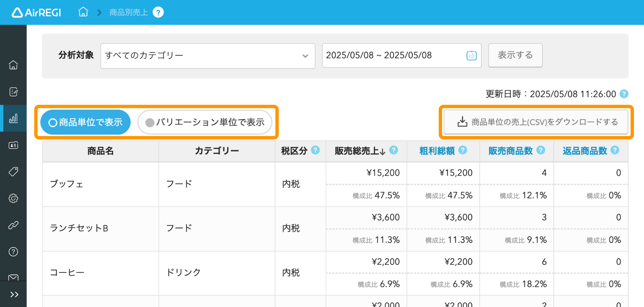The height and width of the screenshot is (307, 644).
Task: Click the 表示する button
Action: tap(515, 55)
